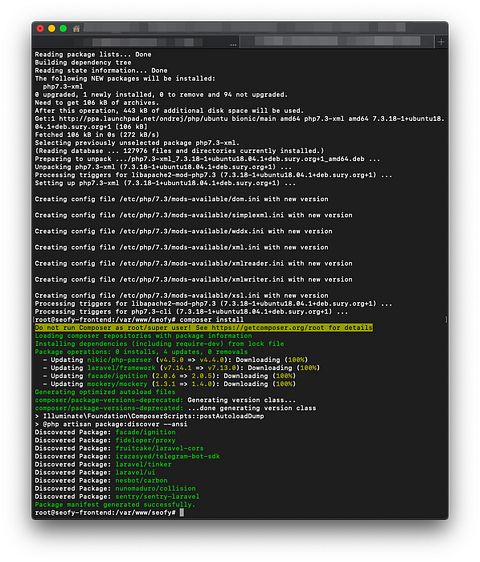Switch to the first terminal tab
Image resolution: width=480 pixels, height=562 pixels.
[136, 42]
